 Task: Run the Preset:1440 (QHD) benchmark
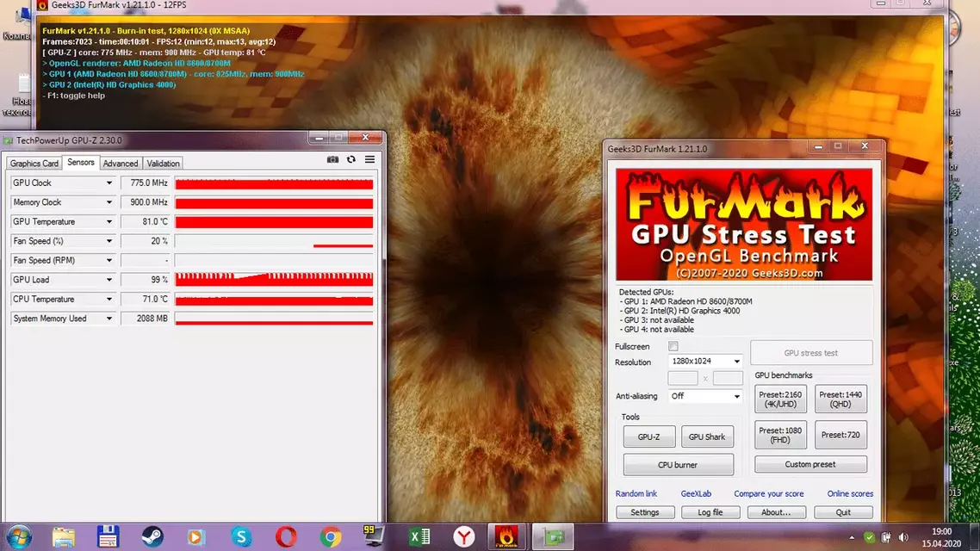point(840,399)
